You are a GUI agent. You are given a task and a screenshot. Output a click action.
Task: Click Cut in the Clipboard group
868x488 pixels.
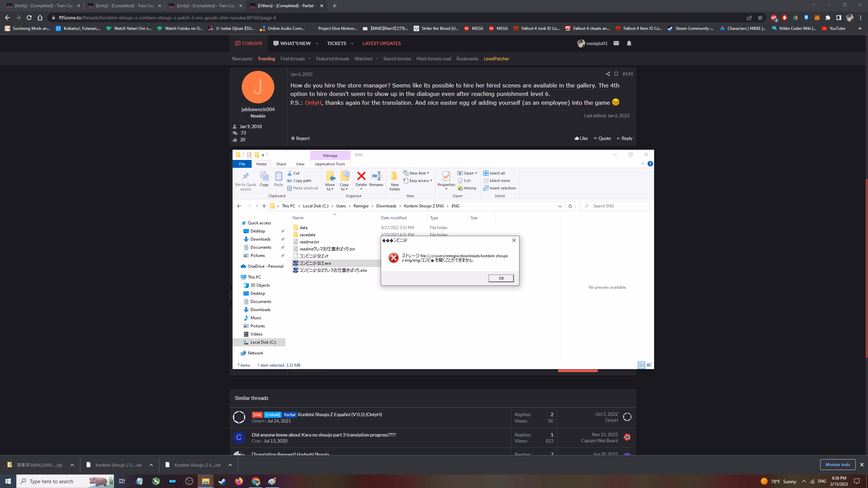tap(293, 173)
